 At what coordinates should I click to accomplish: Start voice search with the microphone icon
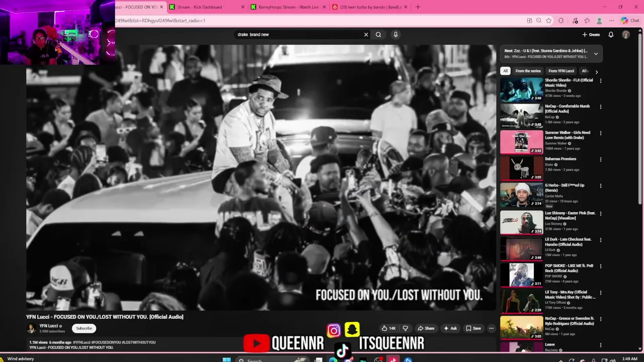click(x=395, y=35)
